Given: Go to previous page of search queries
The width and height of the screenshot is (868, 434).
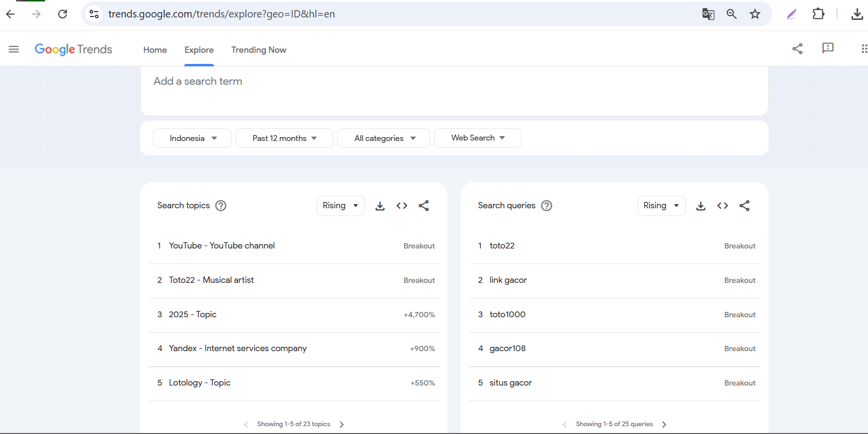Looking at the screenshot, I should pyautogui.click(x=564, y=424).
